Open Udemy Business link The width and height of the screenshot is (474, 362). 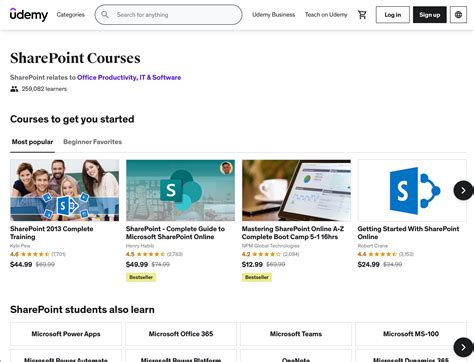pyautogui.click(x=273, y=15)
